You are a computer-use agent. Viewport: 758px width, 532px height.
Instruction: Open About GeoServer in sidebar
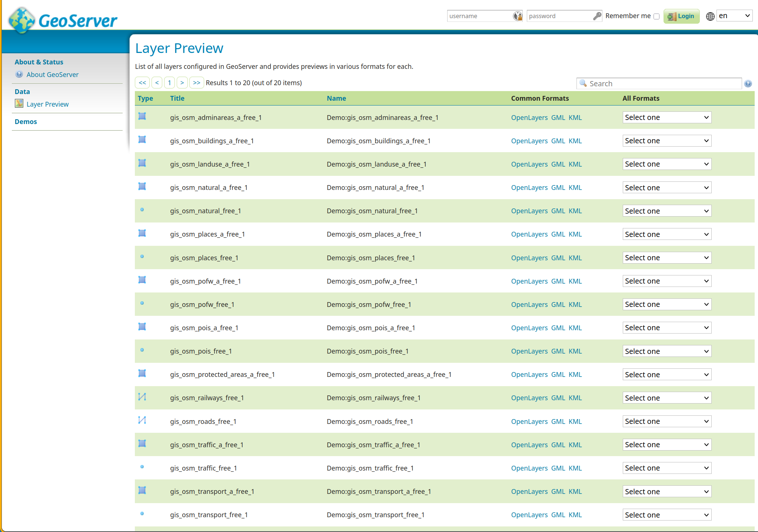point(53,74)
